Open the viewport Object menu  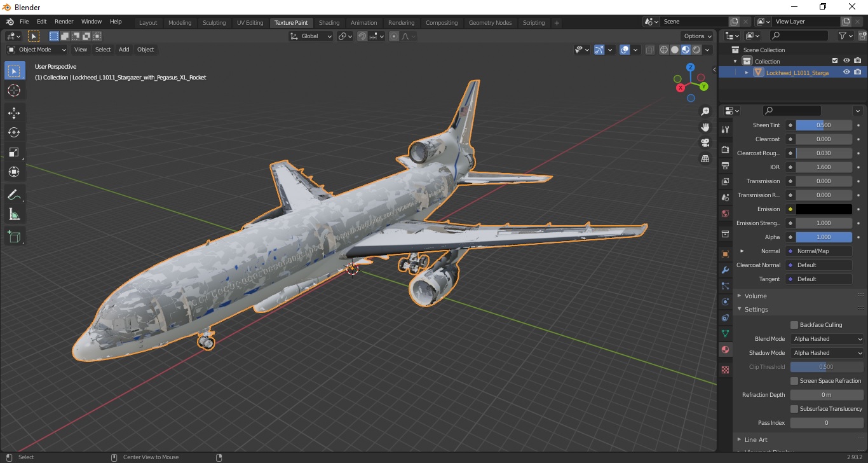click(x=146, y=50)
